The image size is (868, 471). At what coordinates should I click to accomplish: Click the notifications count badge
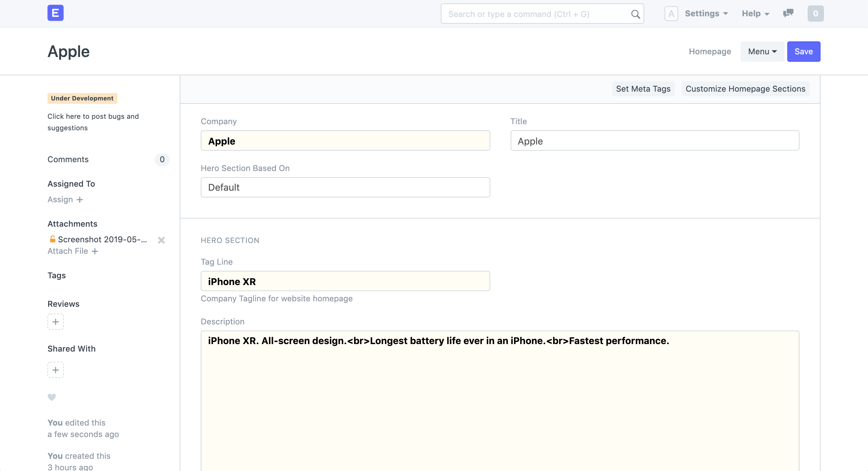click(815, 14)
